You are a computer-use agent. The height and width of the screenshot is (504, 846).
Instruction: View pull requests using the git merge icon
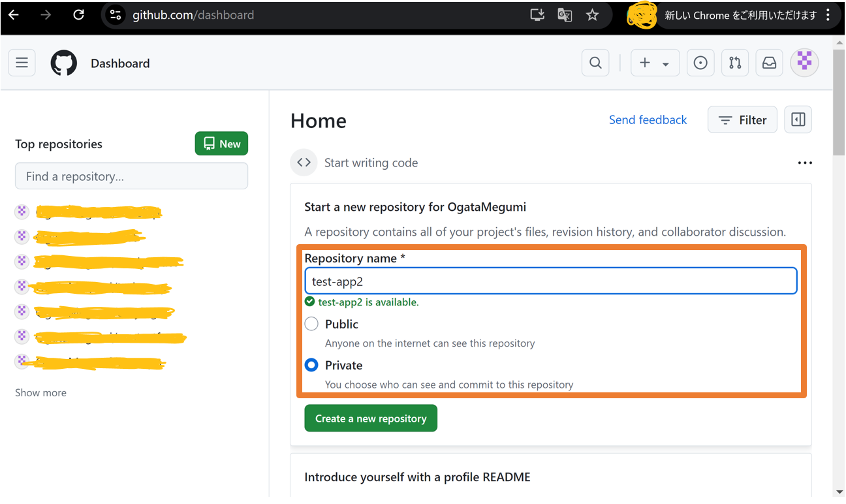point(735,63)
